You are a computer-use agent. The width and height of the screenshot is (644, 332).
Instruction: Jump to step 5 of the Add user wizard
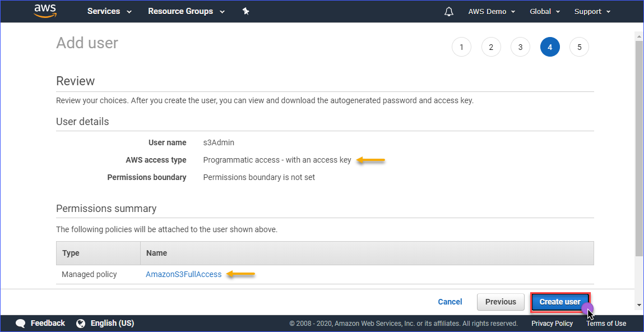[x=579, y=47]
